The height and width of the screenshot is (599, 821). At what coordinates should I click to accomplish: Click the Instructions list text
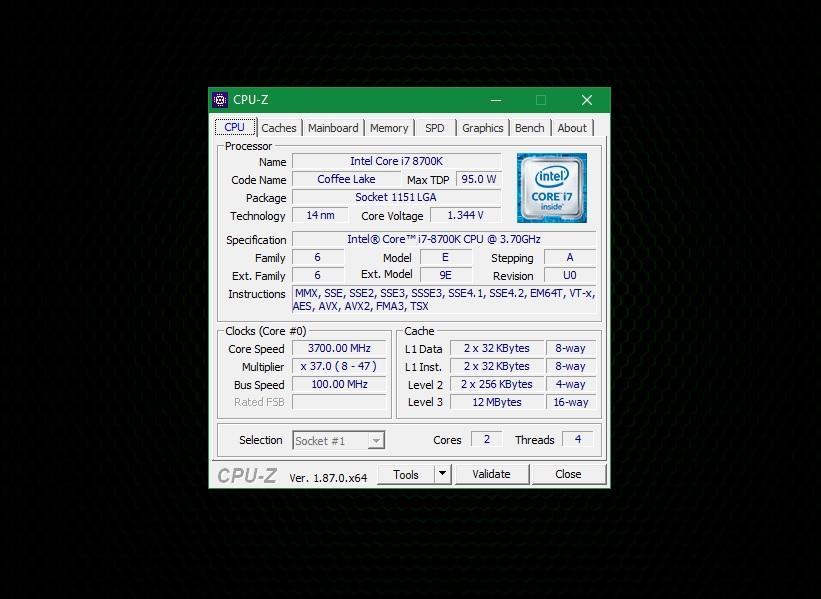click(443, 300)
